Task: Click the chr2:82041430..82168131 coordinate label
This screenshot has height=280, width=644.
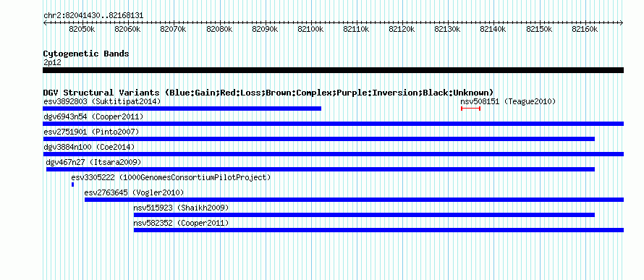Action: pos(93,16)
